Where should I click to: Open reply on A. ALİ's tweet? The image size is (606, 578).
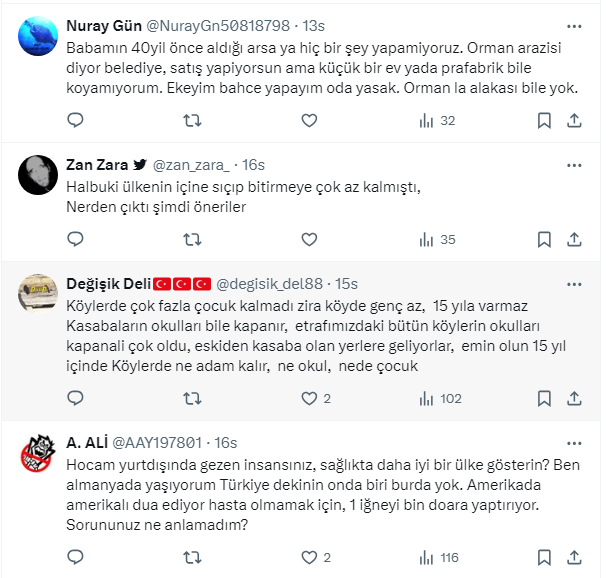[x=75, y=557]
